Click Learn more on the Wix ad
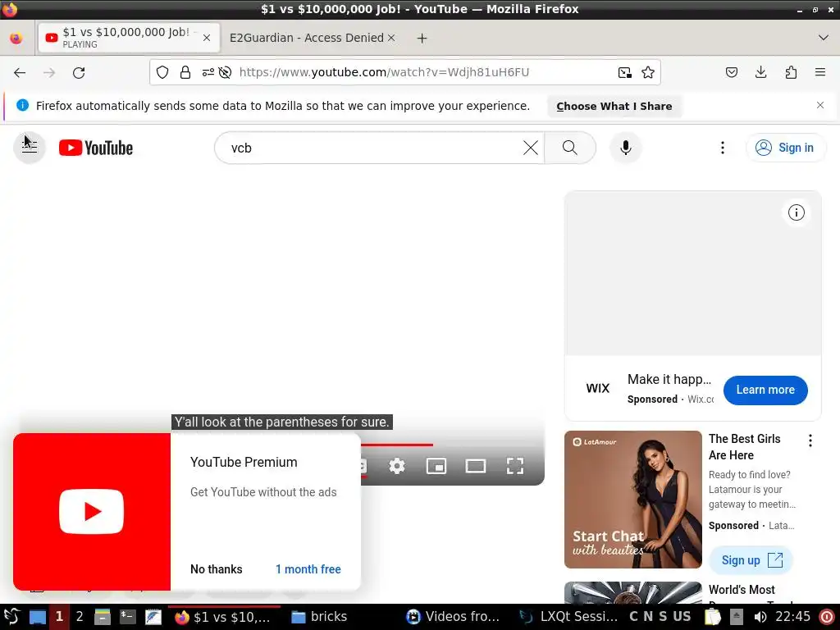The width and height of the screenshot is (840, 630). click(765, 390)
